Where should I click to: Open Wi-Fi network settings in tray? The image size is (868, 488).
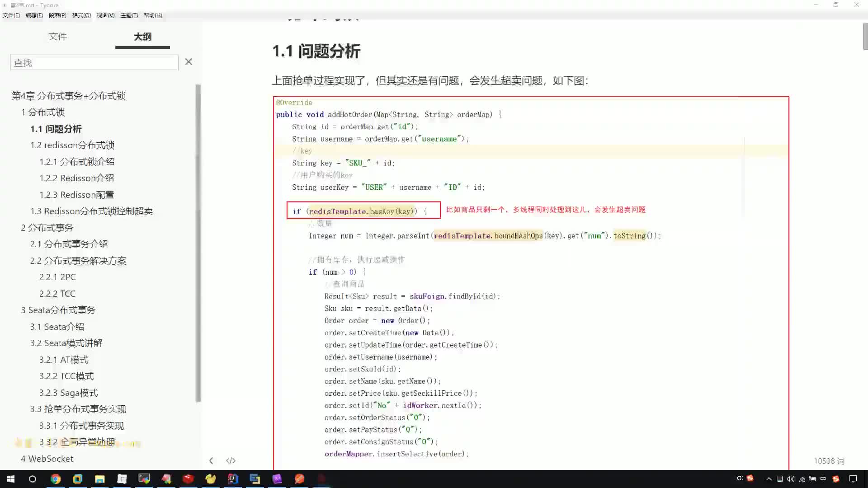[x=802, y=479]
